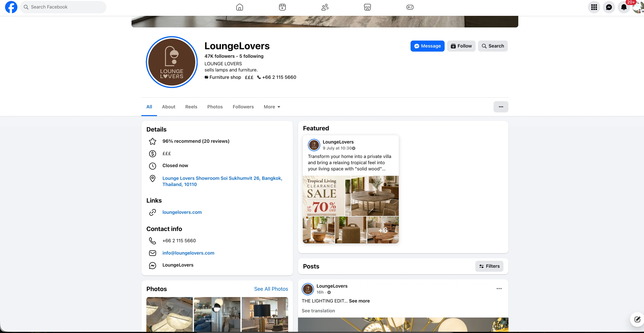The height and width of the screenshot is (333, 644).
Task: Select the All tab
Action: pos(149,107)
